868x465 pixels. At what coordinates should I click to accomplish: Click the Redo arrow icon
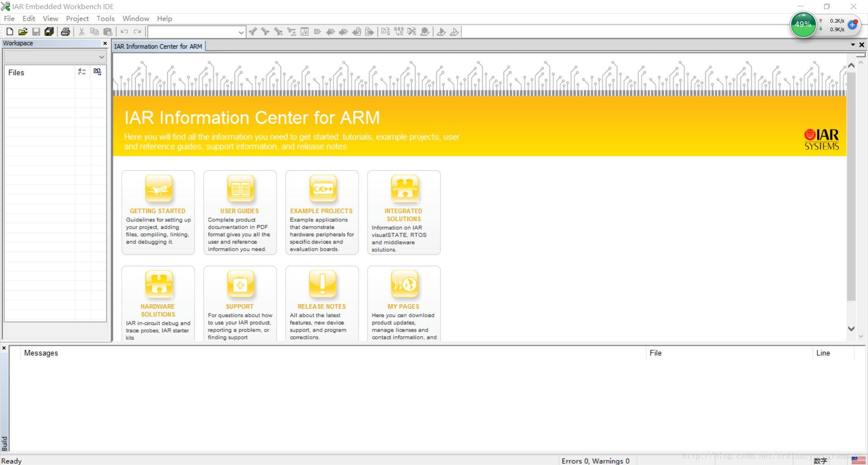[137, 32]
